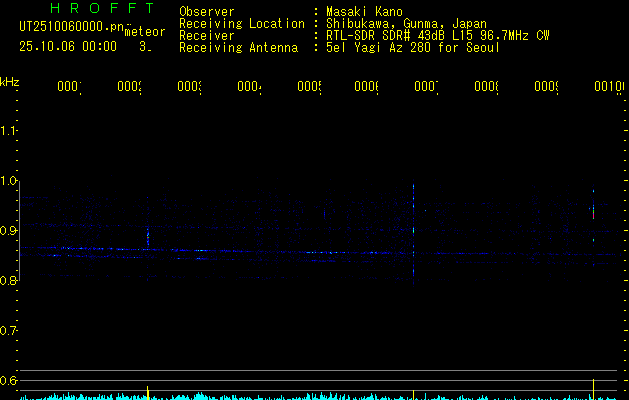This screenshot has height=400, width=629.
Task: Select the observer name Masaki Kano
Action: pos(364,11)
